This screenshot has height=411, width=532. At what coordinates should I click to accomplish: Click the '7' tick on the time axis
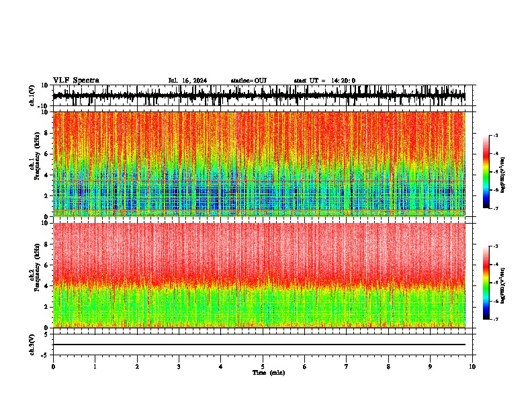(x=347, y=367)
